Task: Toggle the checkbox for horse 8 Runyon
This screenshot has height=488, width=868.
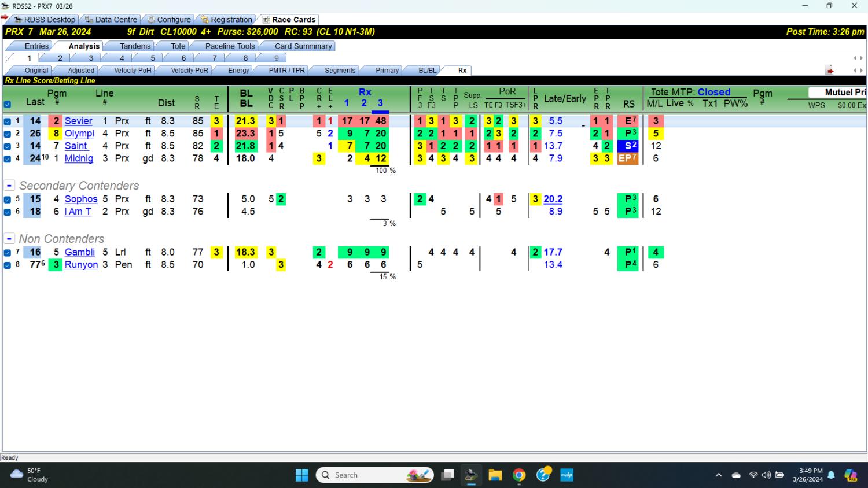Action: [8, 265]
